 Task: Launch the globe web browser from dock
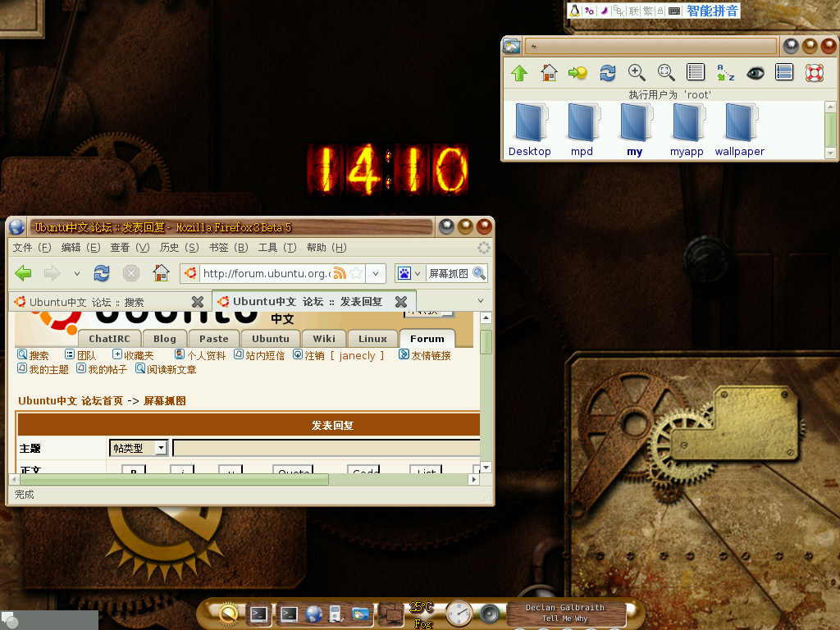[313, 614]
